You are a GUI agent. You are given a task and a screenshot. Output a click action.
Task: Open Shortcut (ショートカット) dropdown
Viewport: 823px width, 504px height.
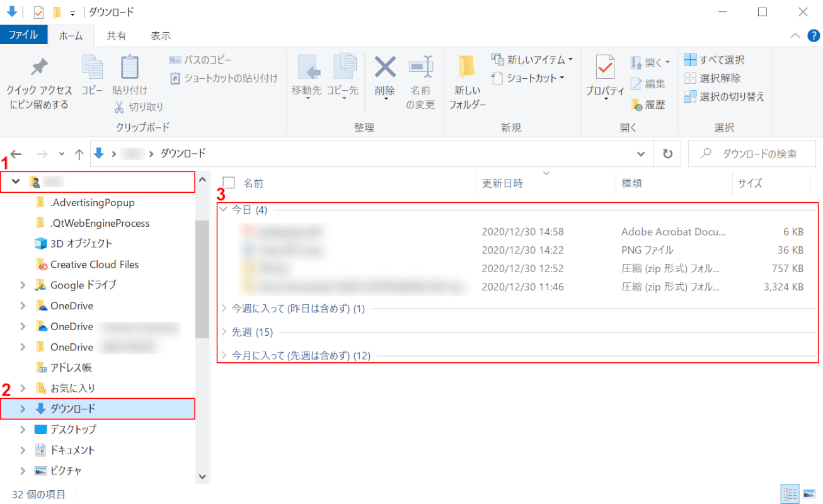click(x=528, y=78)
